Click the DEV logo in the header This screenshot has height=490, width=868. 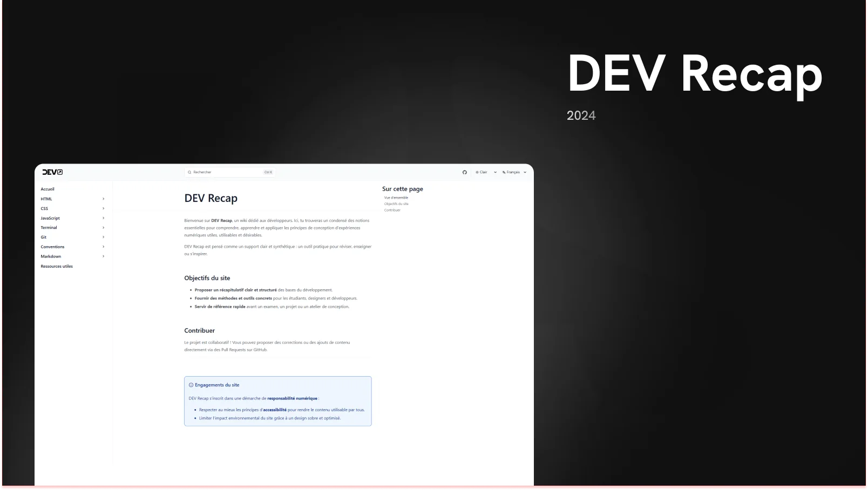point(52,172)
